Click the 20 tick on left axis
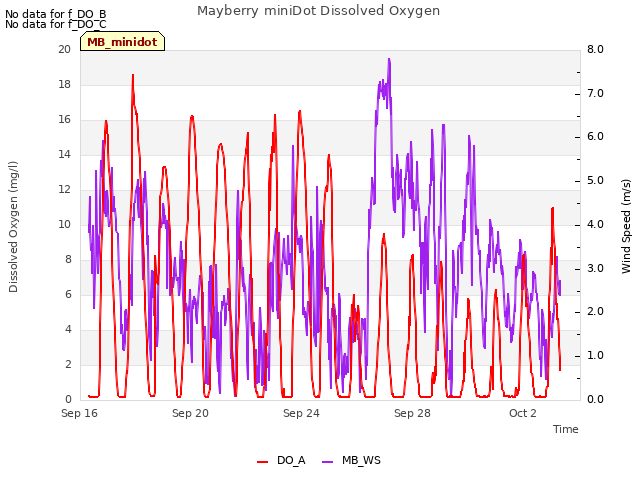This screenshot has width=640, height=480. pyautogui.click(x=64, y=49)
